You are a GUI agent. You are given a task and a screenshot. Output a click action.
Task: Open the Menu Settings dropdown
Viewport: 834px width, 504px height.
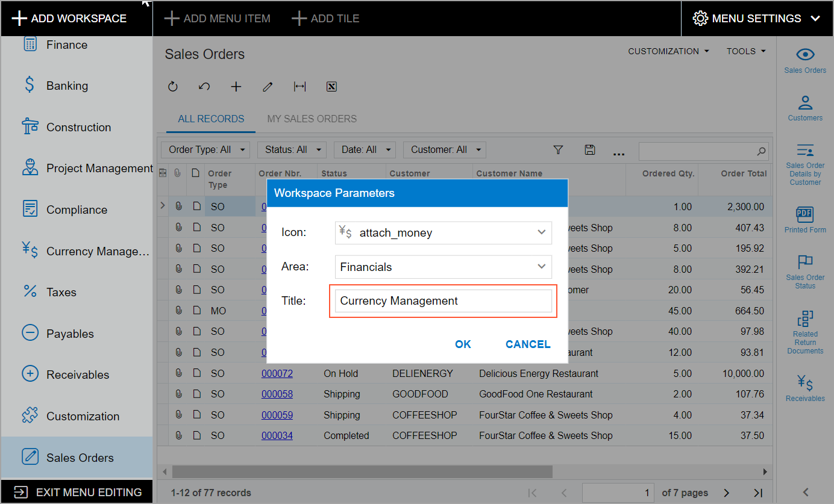[758, 18]
